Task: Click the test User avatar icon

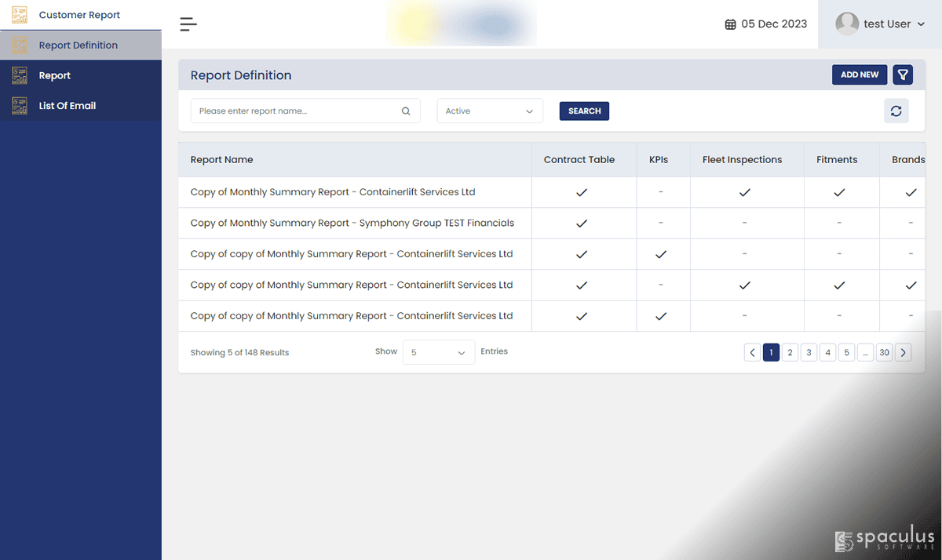Action: click(x=847, y=24)
